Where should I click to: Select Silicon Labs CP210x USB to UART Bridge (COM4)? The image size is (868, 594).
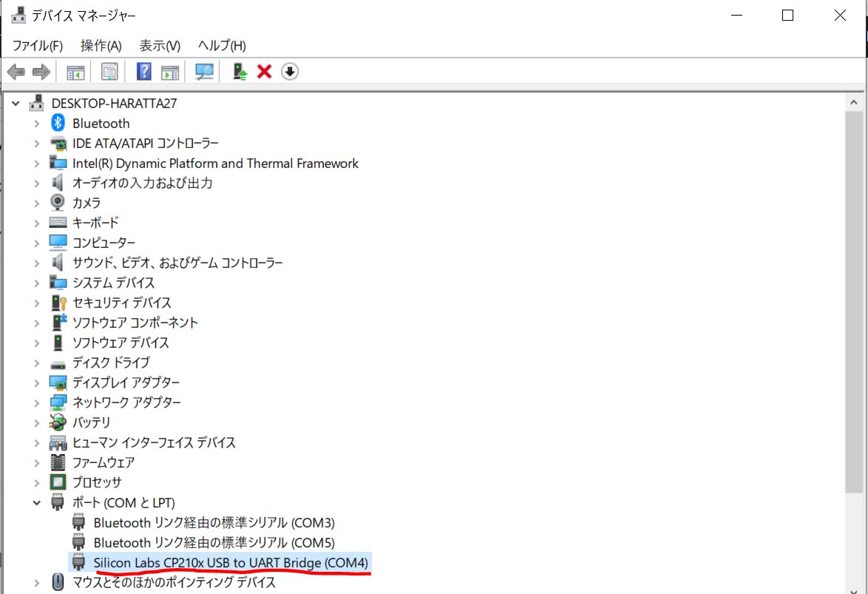[x=231, y=562]
